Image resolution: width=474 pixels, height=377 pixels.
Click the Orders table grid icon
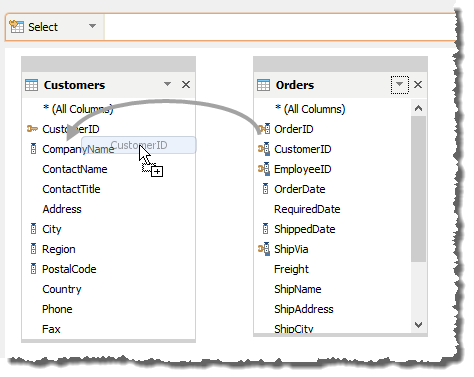263,85
